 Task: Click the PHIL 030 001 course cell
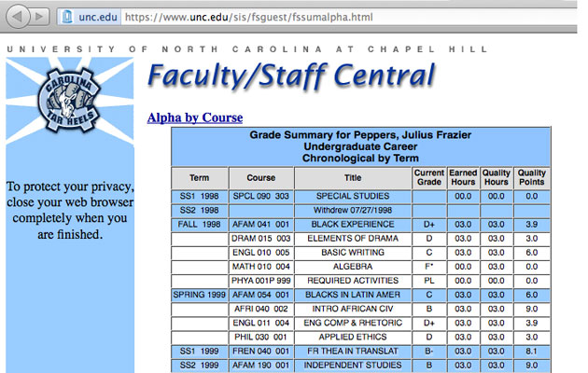261,337
